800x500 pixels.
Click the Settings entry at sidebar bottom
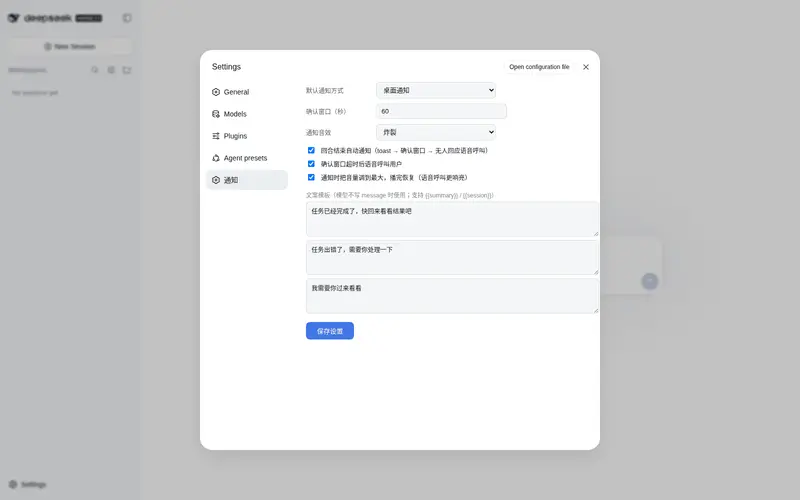[28, 484]
